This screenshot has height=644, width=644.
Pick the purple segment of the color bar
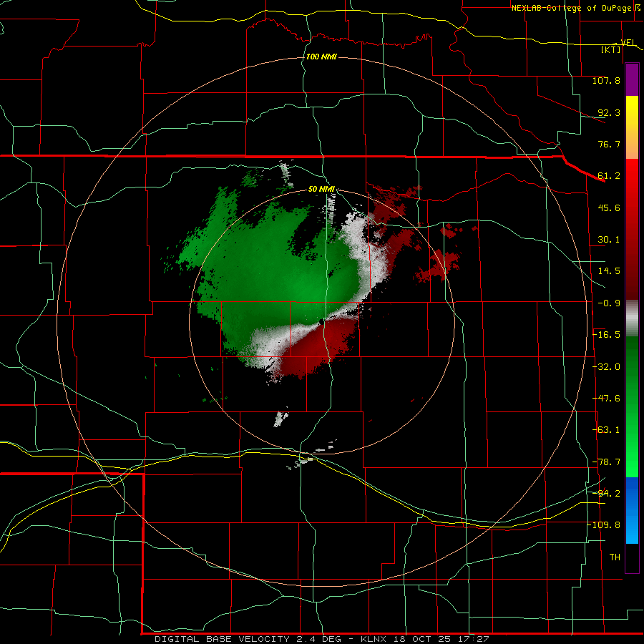pyautogui.click(x=632, y=79)
